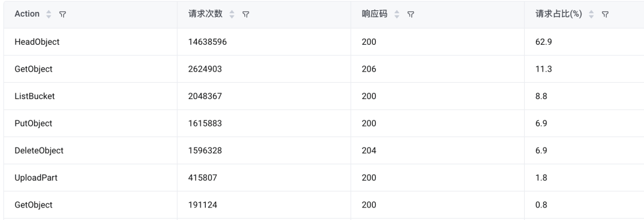Sort by 请求次数 using sort arrows
This screenshot has width=644, height=220.
coord(232,14)
